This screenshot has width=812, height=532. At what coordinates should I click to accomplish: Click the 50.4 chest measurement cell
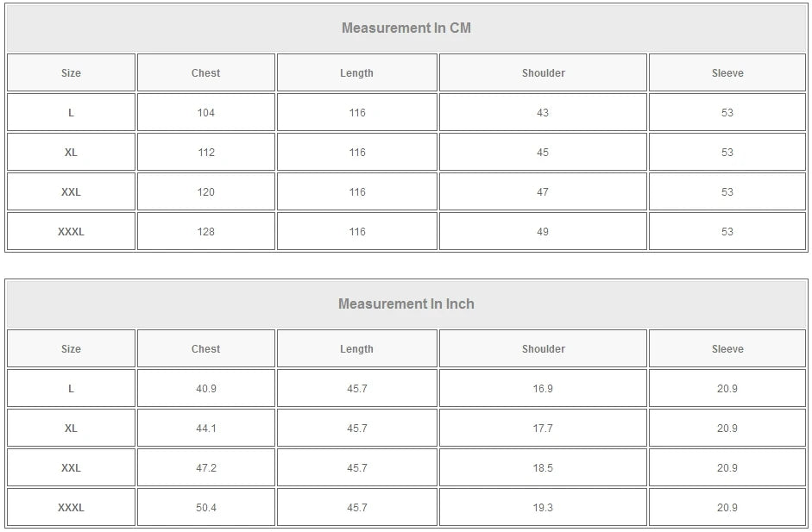click(x=205, y=508)
